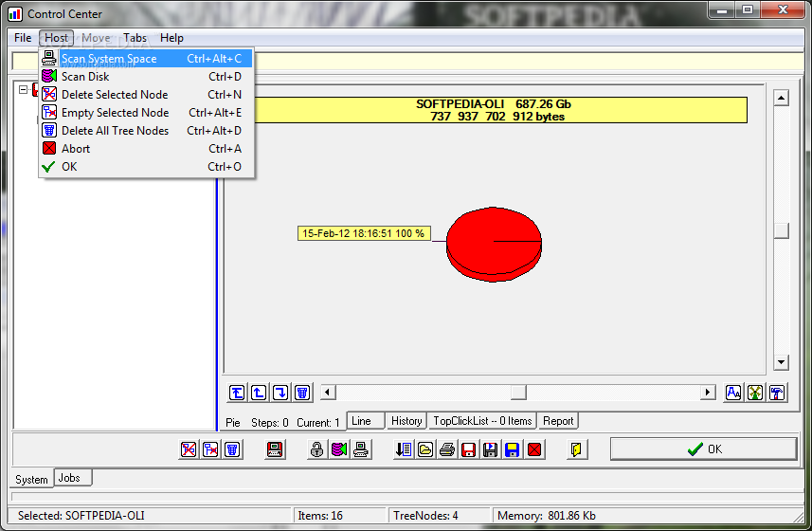Viewport: 812px width, 531px height.
Task: Switch to the Line chart tab
Action: pos(366,421)
